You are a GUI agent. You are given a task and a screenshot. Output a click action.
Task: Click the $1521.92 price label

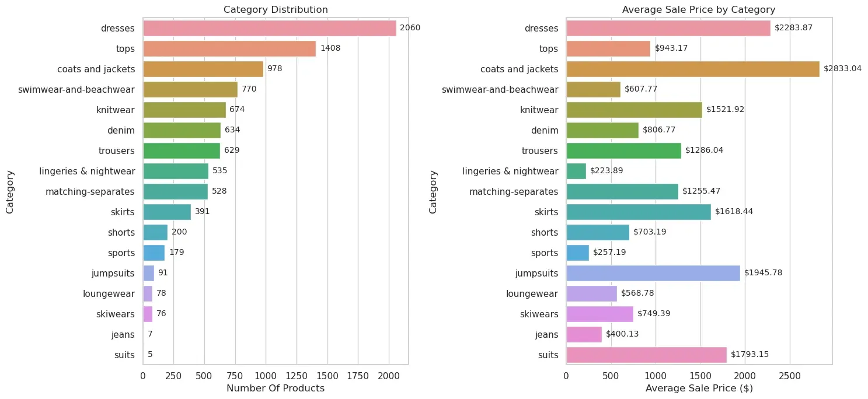[726, 110]
